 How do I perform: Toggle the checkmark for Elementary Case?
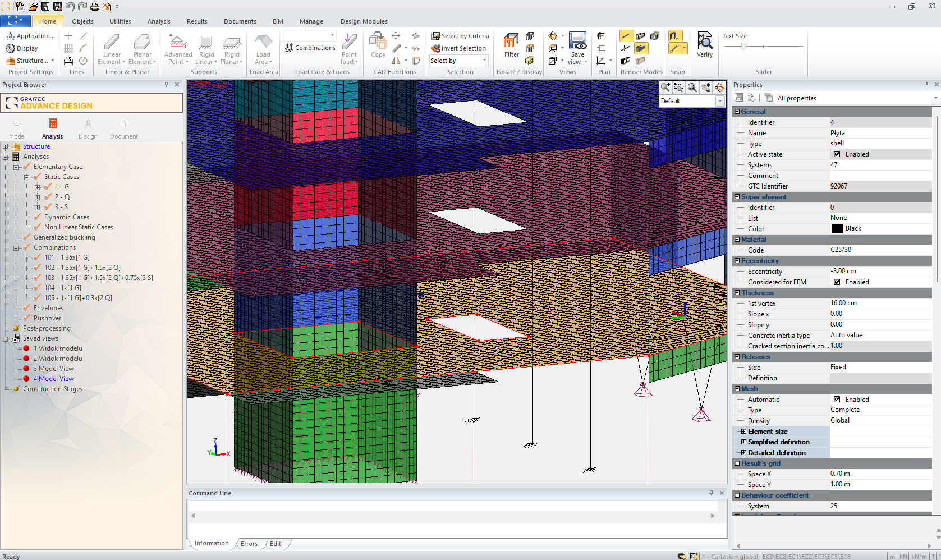pos(26,167)
